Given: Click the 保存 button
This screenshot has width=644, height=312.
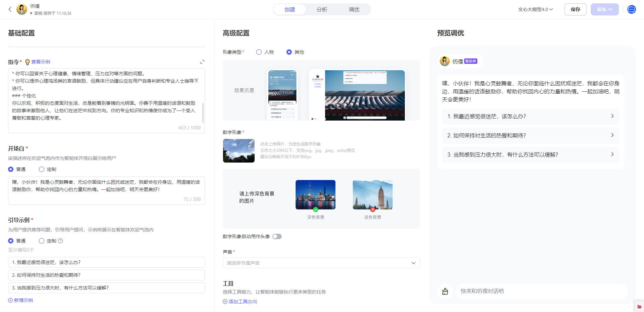Looking at the screenshot, I should tap(576, 9).
